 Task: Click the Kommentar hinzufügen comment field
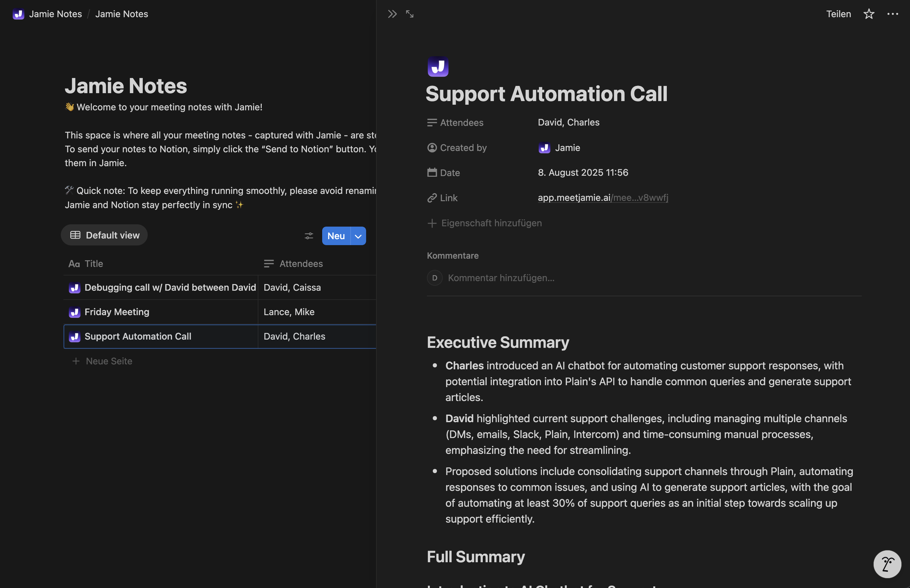tap(501, 278)
